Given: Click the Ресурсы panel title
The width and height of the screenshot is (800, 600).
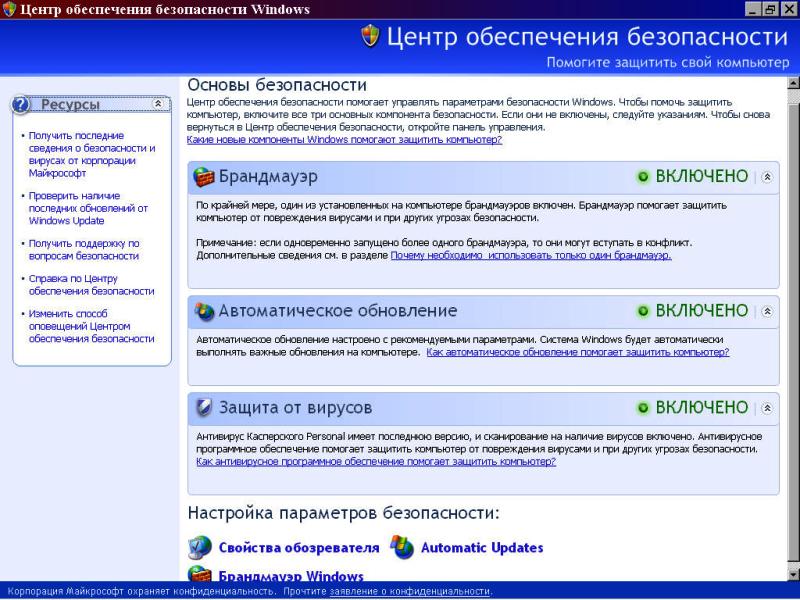Looking at the screenshot, I should (70, 105).
